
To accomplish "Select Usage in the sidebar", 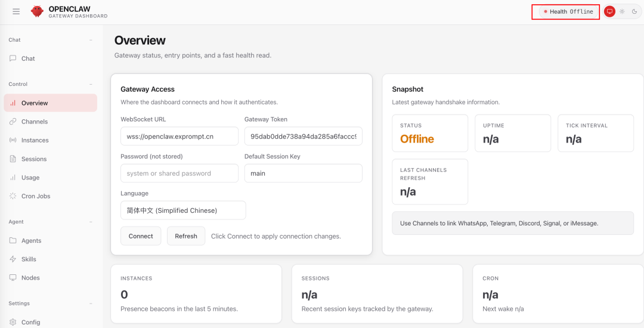I will [30, 178].
